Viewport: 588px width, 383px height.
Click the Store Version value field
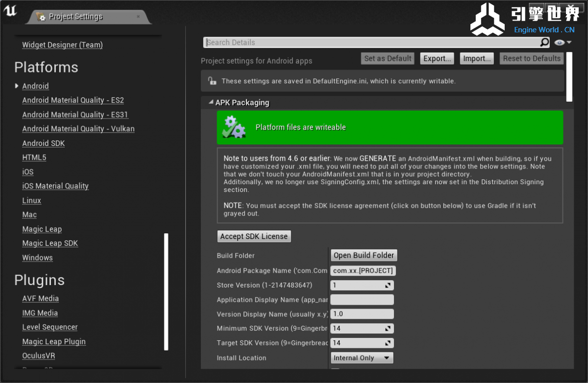[362, 285]
